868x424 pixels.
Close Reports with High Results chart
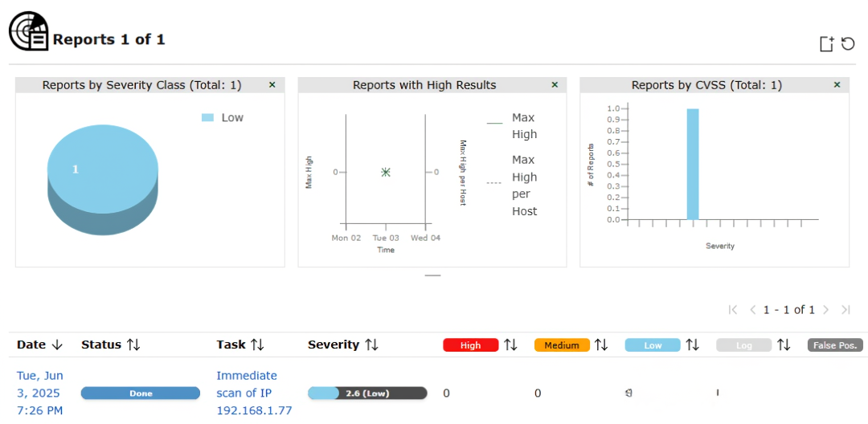tap(554, 84)
